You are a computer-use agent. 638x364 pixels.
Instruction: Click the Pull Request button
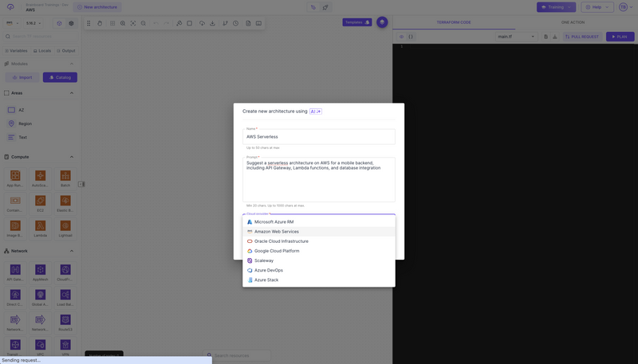pyautogui.click(x=582, y=37)
